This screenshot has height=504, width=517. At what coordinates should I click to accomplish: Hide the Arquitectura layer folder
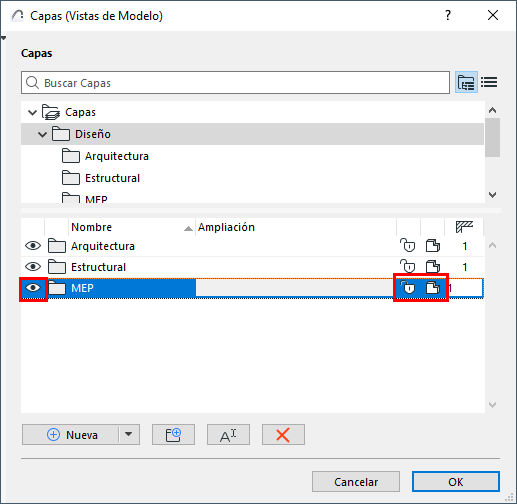[x=33, y=246]
